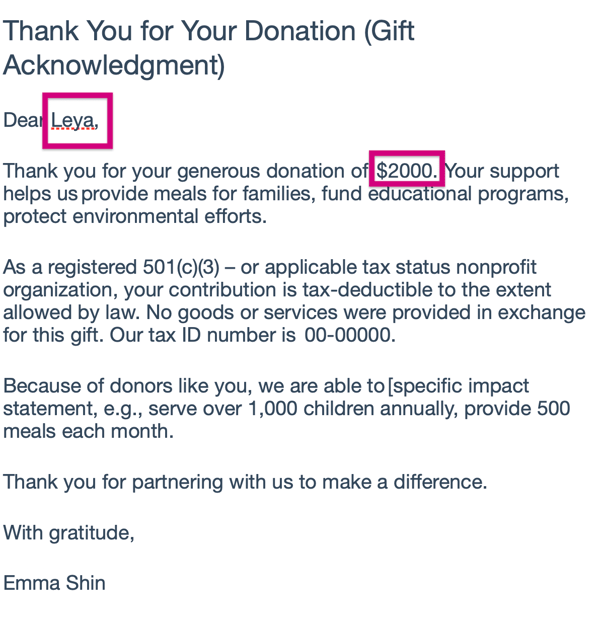Click the document title heading text
The image size is (600, 624).
click(x=208, y=32)
